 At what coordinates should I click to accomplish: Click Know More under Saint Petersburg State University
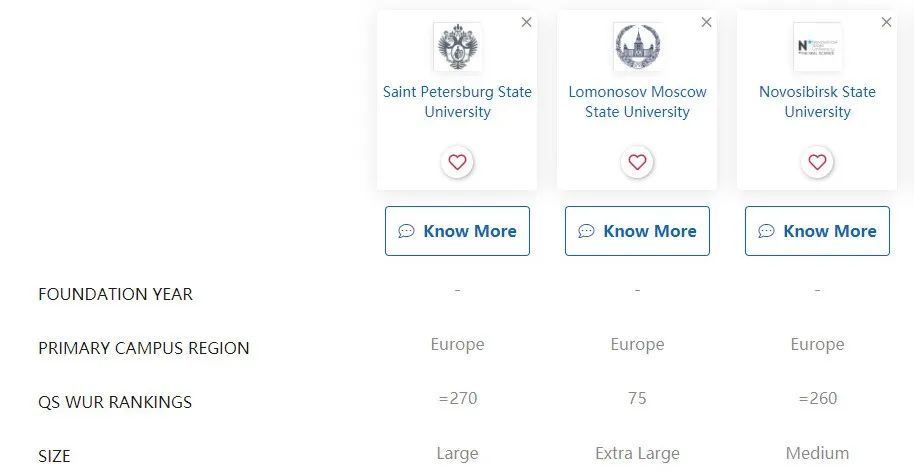[457, 231]
